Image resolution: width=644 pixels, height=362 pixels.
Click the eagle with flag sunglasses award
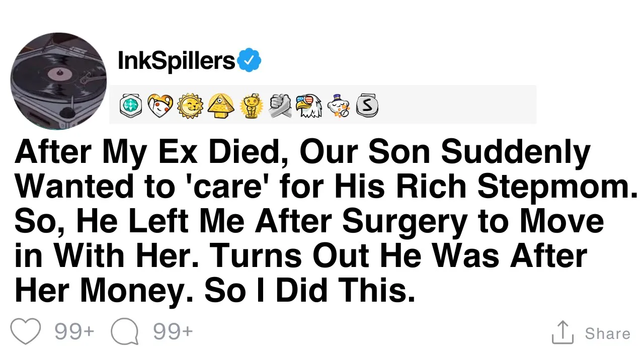click(308, 106)
